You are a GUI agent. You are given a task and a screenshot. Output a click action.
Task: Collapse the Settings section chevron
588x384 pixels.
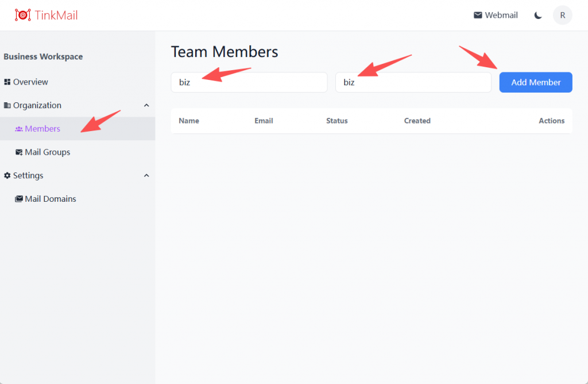click(x=146, y=176)
